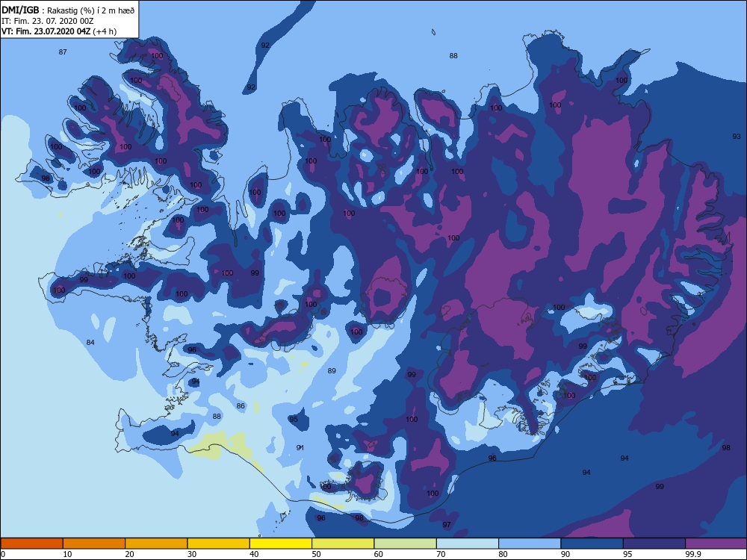Click the medium blue 80–90 legend swatch
Viewport: 747px width, 560px height.
530,544
